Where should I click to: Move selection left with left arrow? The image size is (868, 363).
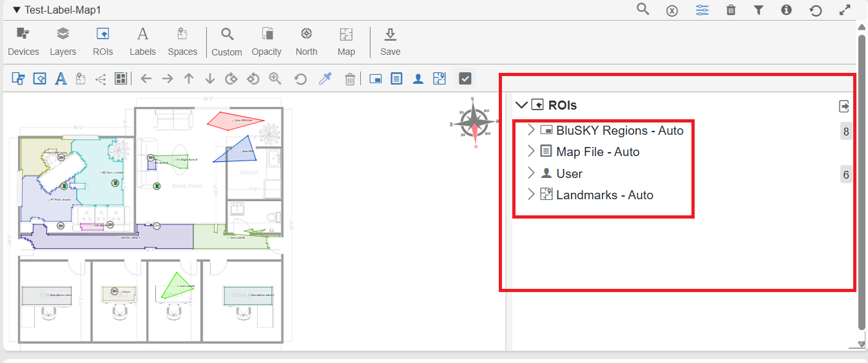pyautogui.click(x=146, y=79)
